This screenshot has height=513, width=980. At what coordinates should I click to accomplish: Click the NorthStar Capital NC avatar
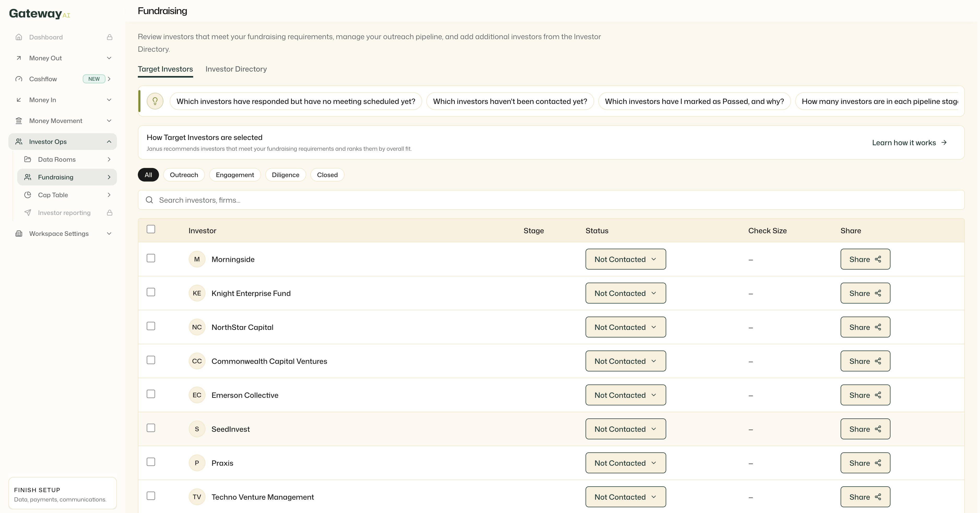(x=197, y=327)
